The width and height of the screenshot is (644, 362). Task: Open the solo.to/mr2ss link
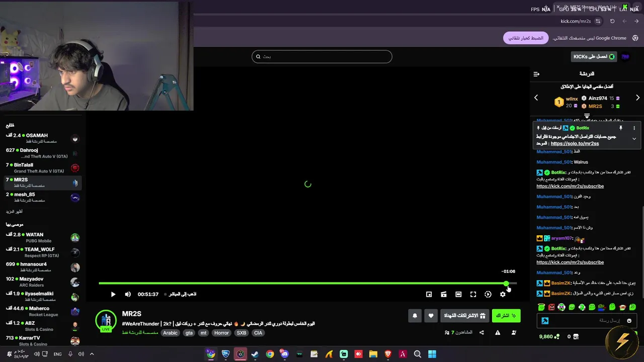575,143
